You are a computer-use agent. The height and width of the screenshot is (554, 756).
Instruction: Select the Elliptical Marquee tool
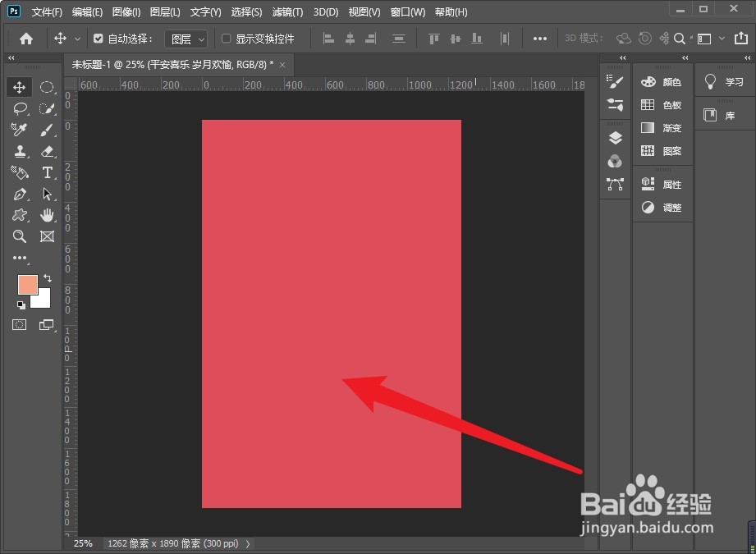(47, 87)
